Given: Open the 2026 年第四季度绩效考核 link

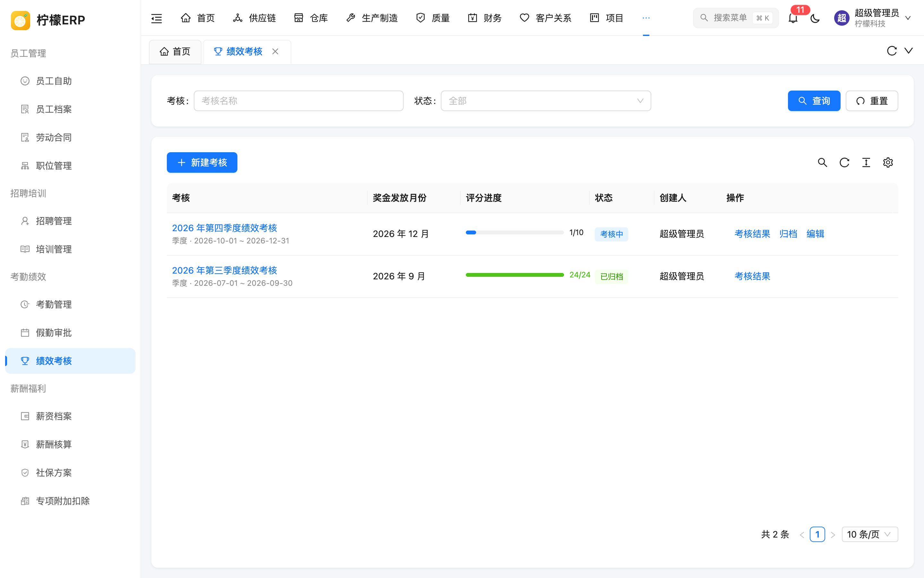Looking at the screenshot, I should (x=225, y=228).
